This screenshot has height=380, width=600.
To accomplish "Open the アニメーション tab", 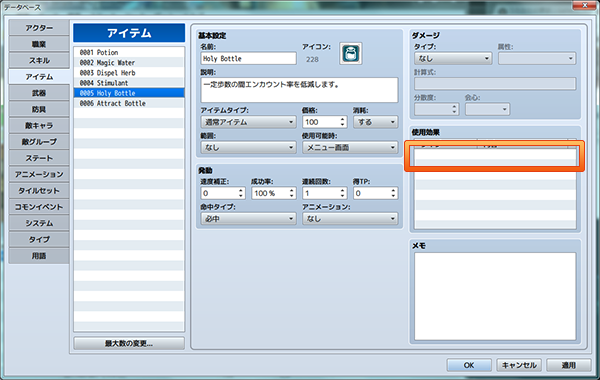I will (39, 175).
